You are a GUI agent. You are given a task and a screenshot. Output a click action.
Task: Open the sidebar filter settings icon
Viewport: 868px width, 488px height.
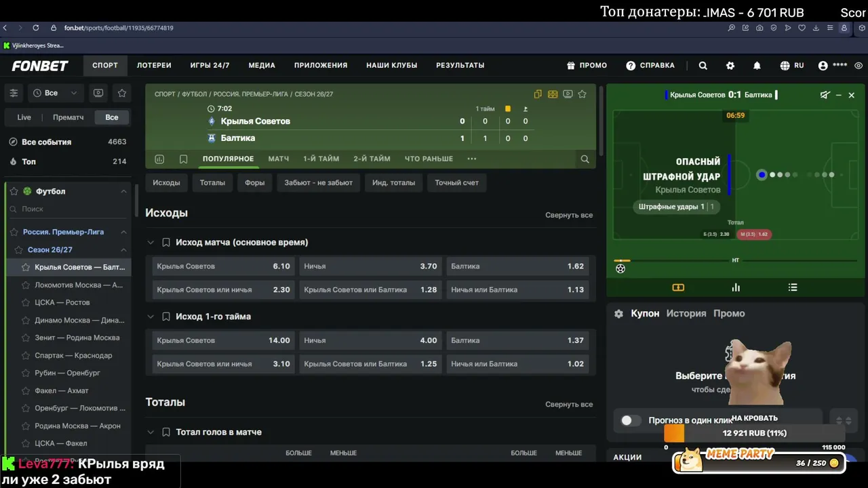(x=14, y=93)
